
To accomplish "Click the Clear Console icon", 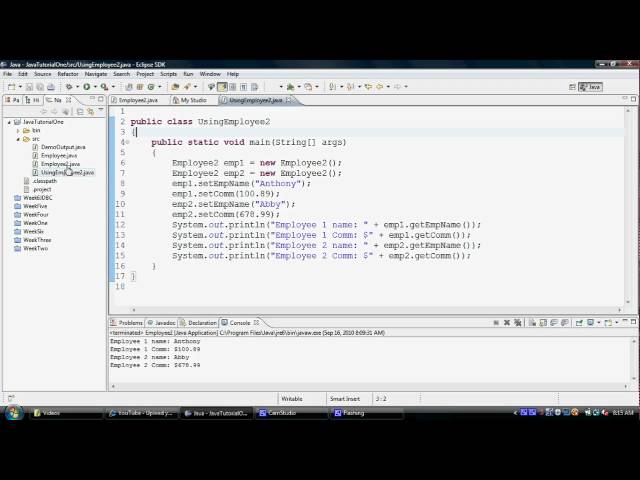I will coord(532,322).
